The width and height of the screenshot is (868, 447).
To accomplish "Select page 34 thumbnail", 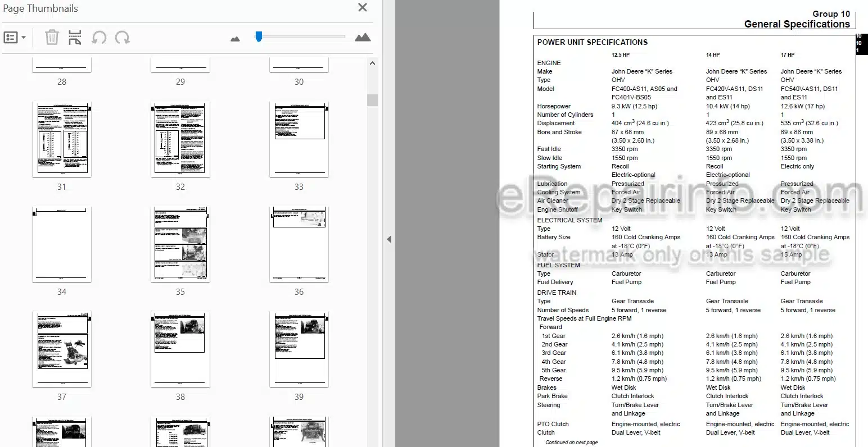I will pyautogui.click(x=62, y=244).
